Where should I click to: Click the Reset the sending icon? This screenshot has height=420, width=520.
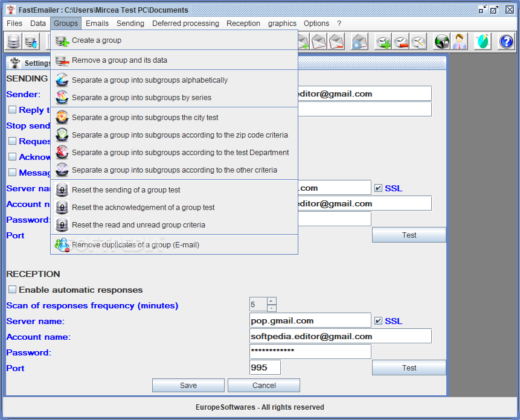click(x=62, y=190)
